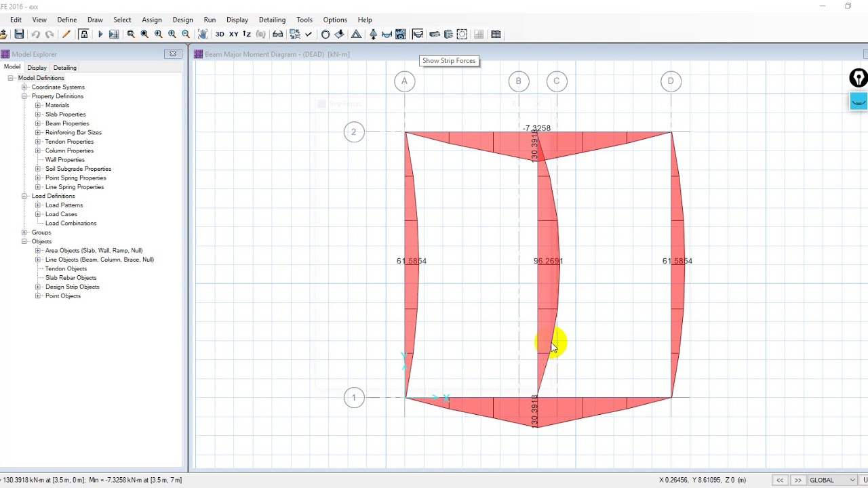Click the restore full view magnifier icon
This screenshot has width=868, height=488.
pos(144,35)
